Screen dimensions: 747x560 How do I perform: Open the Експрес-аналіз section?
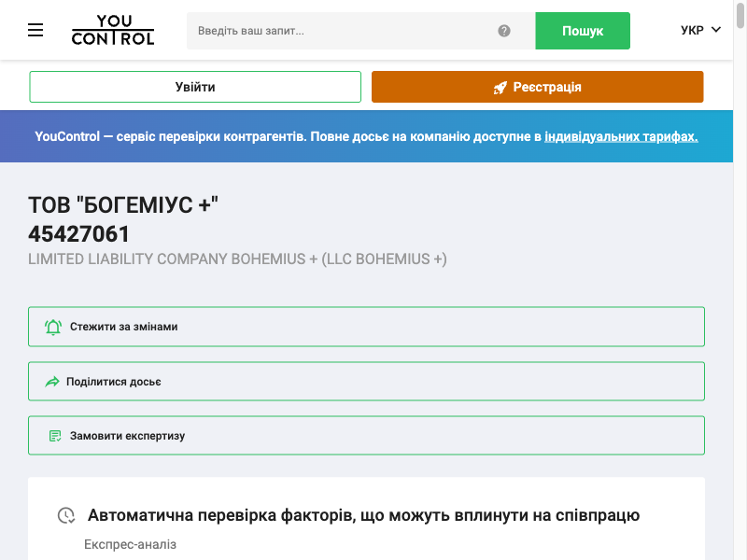coord(130,544)
